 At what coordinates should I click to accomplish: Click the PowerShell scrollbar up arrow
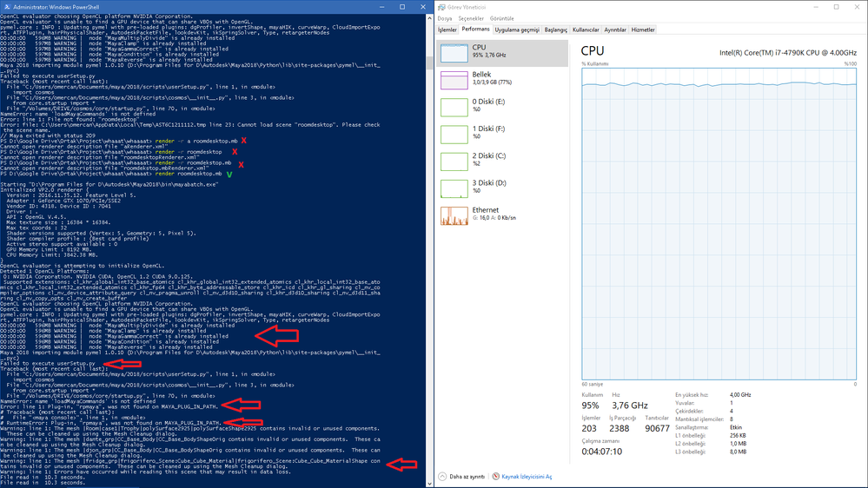(x=429, y=18)
